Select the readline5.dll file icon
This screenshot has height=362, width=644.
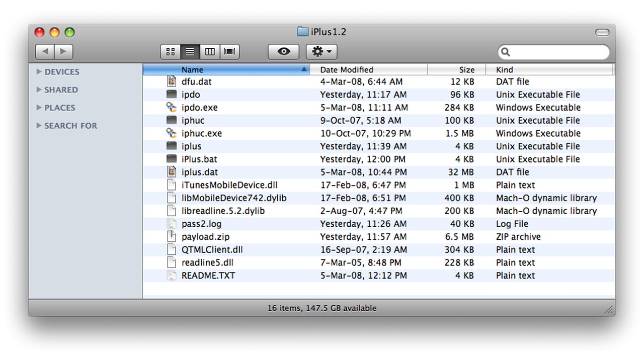pos(172,262)
